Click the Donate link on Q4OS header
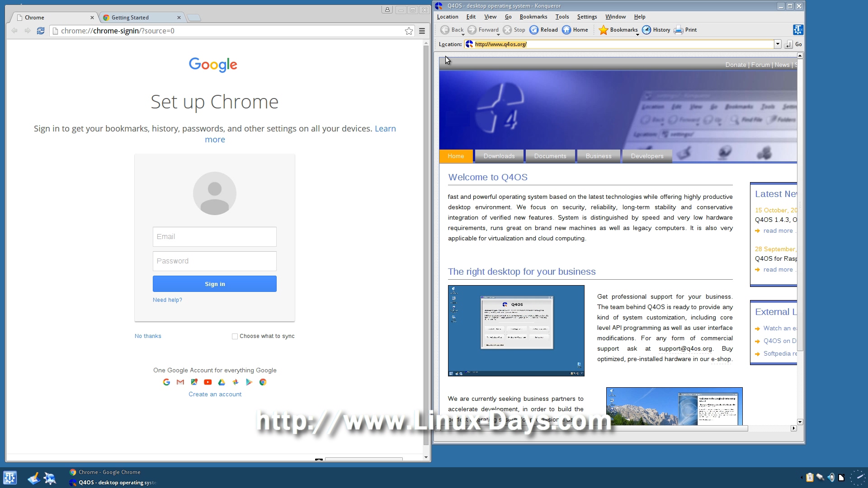The height and width of the screenshot is (488, 868). coord(736,65)
